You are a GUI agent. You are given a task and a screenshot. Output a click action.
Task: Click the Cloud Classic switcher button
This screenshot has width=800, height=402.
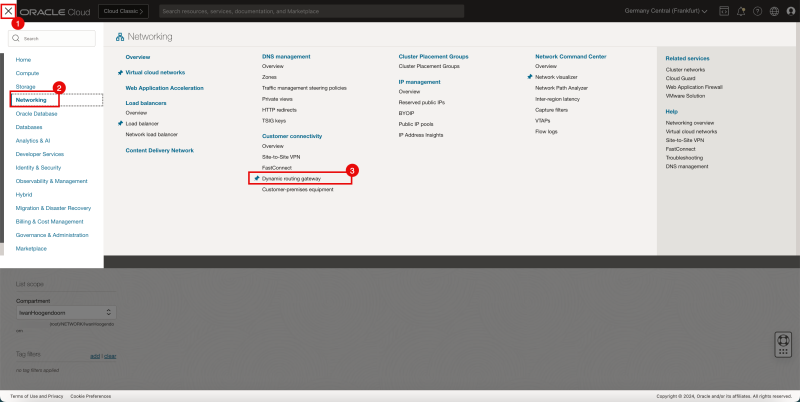point(126,10)
